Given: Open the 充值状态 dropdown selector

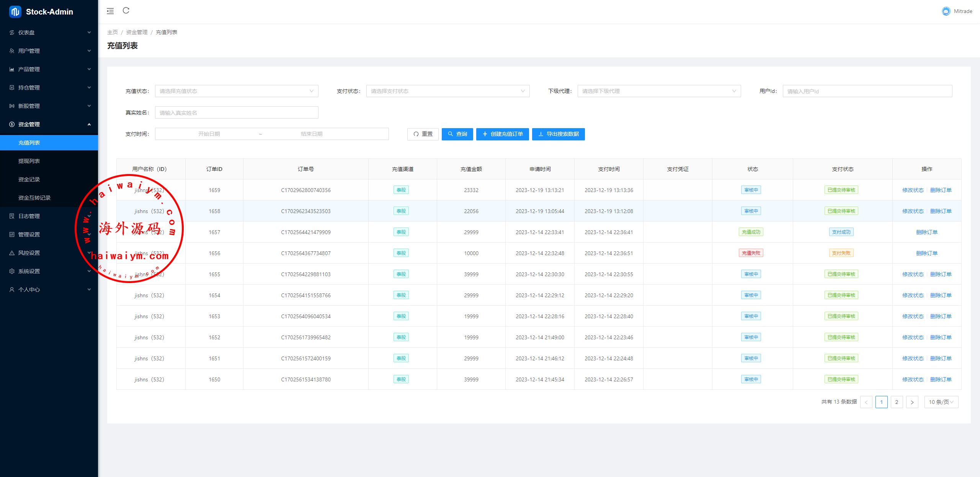Looking at the screenshot, I should point(236,91).
